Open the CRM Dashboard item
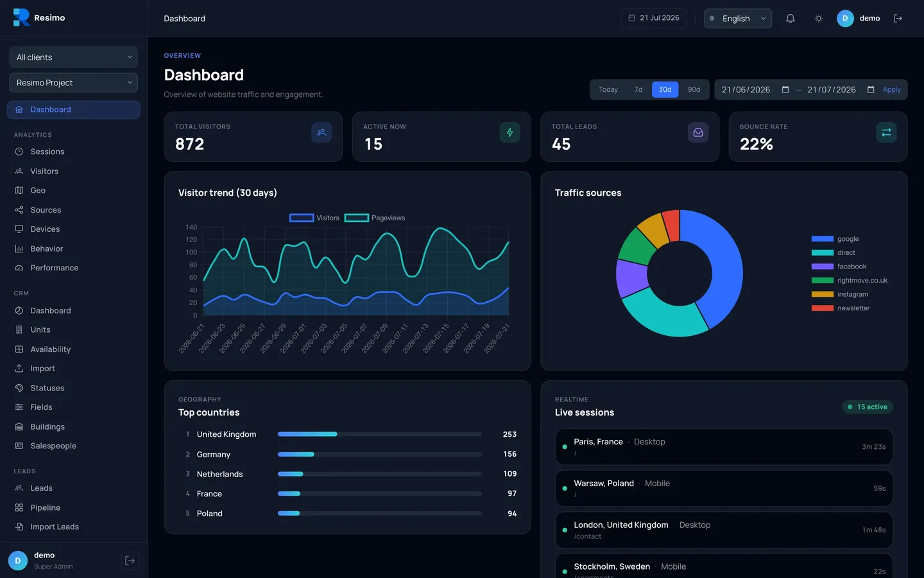924x578 pixels. 74,310
